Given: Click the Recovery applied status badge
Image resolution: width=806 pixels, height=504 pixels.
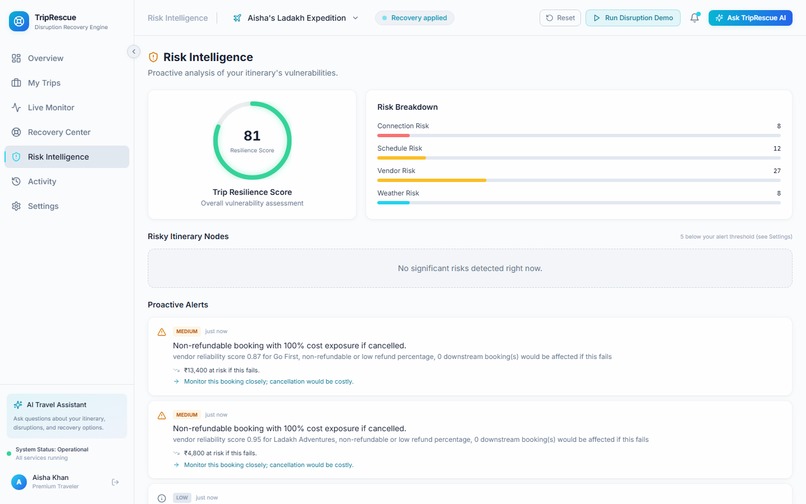Looking at the screenshot, I should (x=414, y=18).
